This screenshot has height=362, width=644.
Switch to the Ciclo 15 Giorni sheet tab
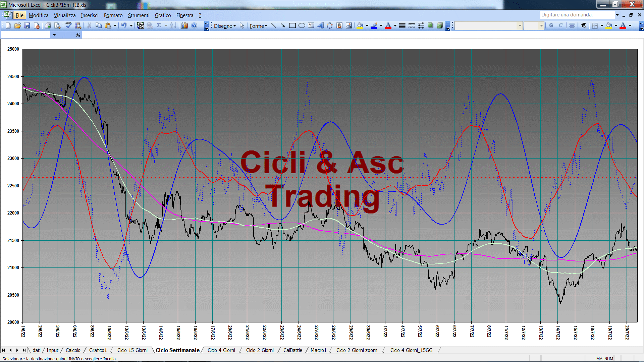[x=132, y=350]
